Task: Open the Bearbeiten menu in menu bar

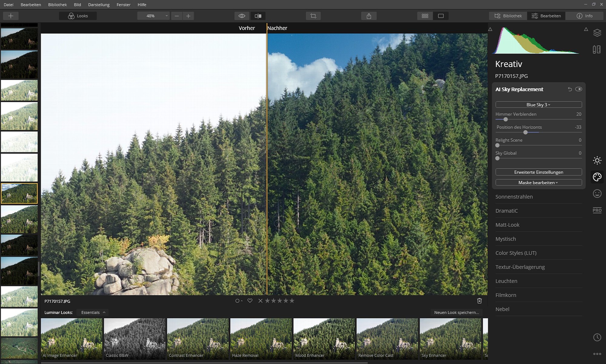Action: [x=31, y=5]
